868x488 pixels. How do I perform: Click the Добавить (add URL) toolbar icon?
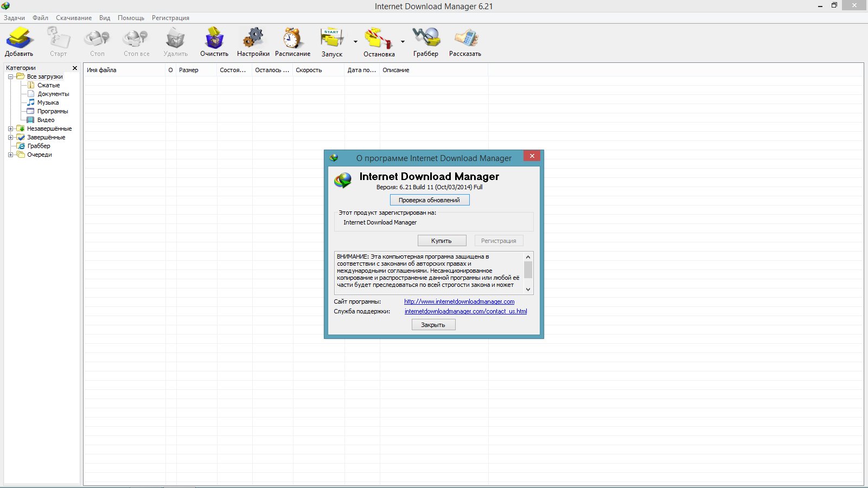tap(19, 38)
